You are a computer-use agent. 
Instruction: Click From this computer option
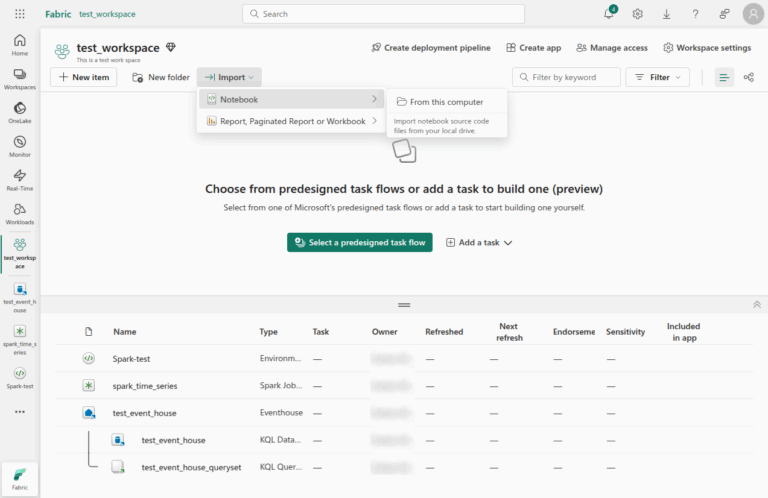pos(446,101)
